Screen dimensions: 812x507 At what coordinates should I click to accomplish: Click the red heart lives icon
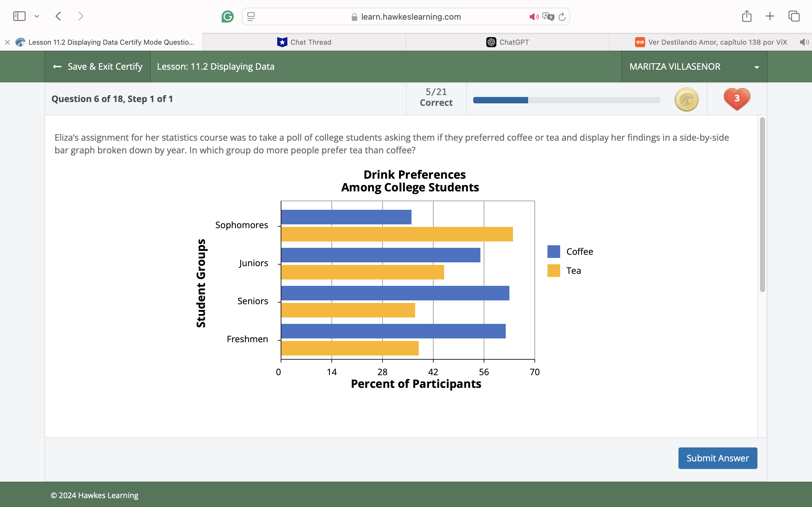737,99
